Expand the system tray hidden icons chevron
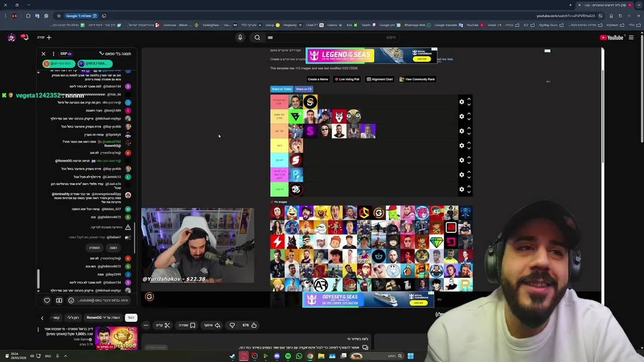Screen dimensions: 644x362 pos(65,356)
